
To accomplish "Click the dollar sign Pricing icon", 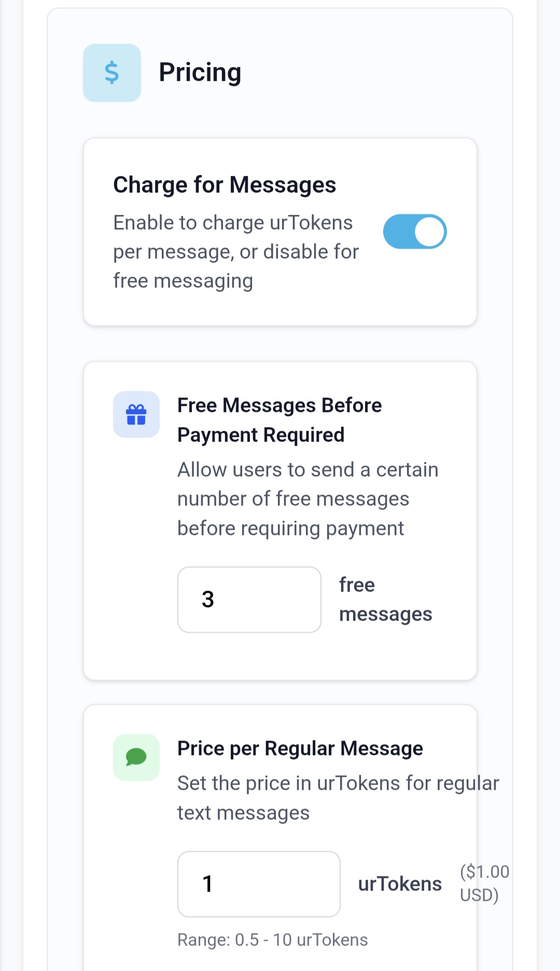I will [112, 73].
